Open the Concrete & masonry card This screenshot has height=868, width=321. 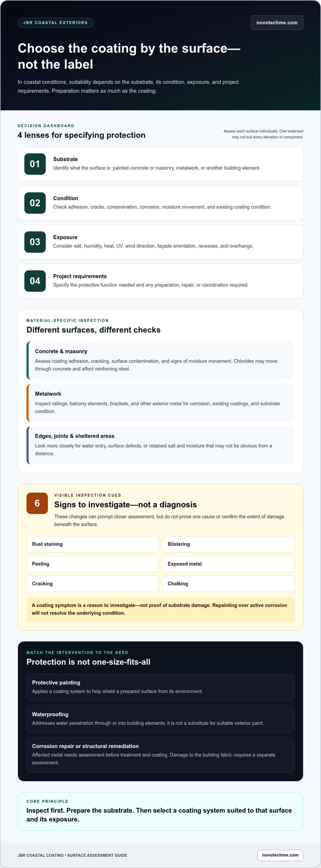[160, 360]
